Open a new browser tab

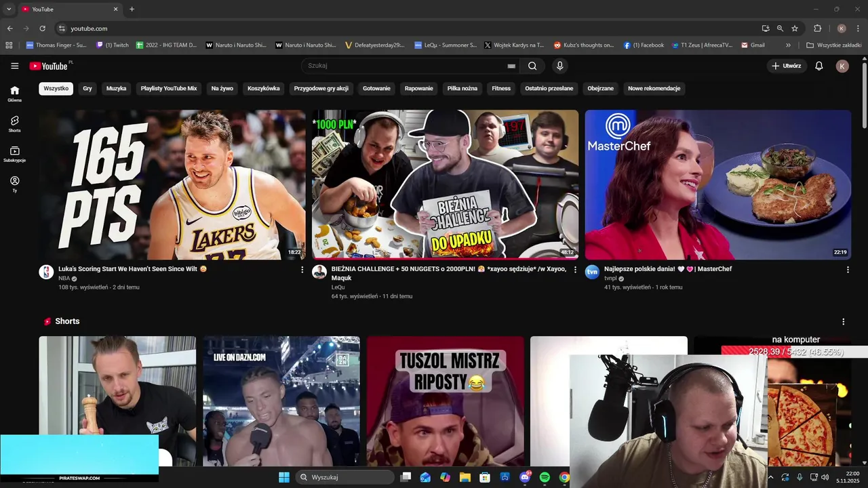[x=132, y=9]
